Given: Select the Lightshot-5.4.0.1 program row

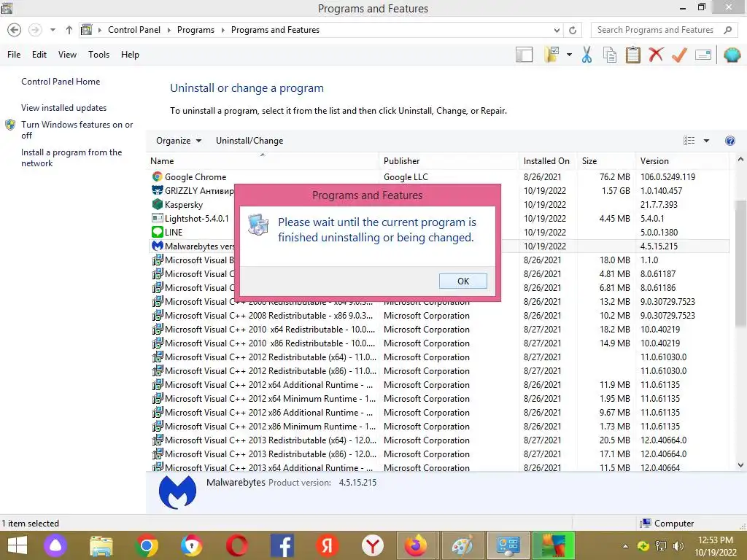Looking at the screenshot, I should (440, 218).
